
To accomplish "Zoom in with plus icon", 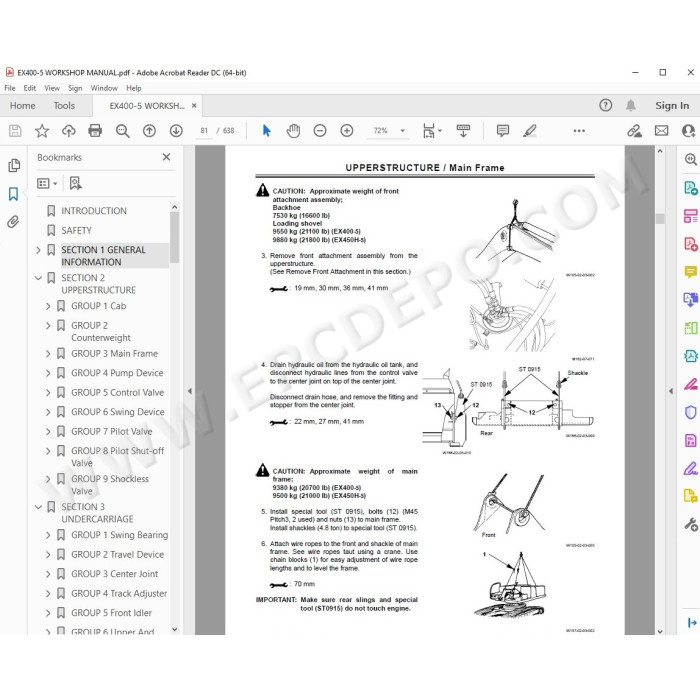I will click(x=347, y=131).
